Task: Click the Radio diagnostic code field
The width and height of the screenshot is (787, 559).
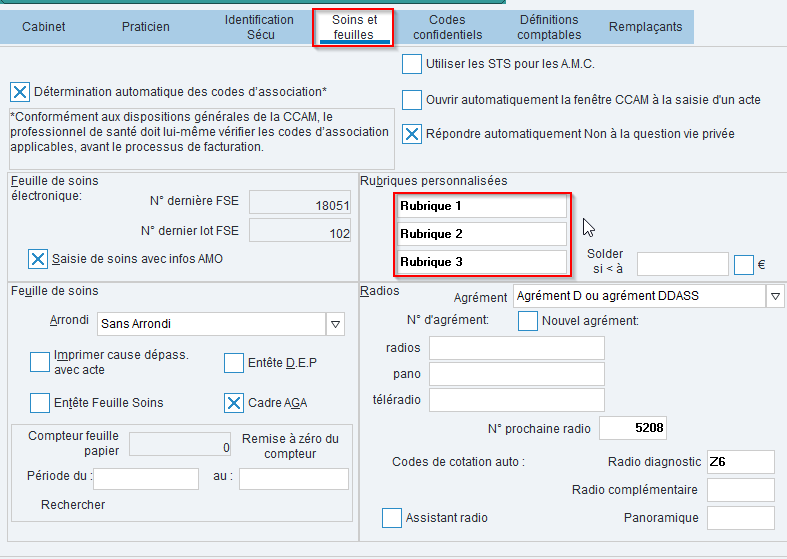Action: click(x=740, y=462)
